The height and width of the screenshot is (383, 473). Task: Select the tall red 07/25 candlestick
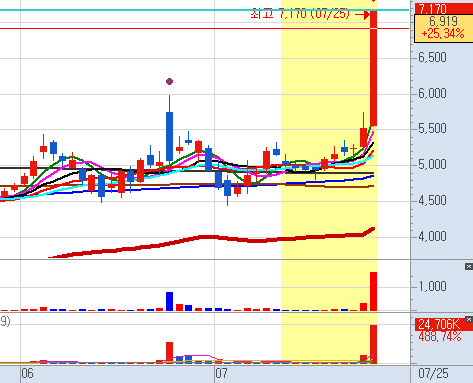pyautogui.click(x=373, y=68)
